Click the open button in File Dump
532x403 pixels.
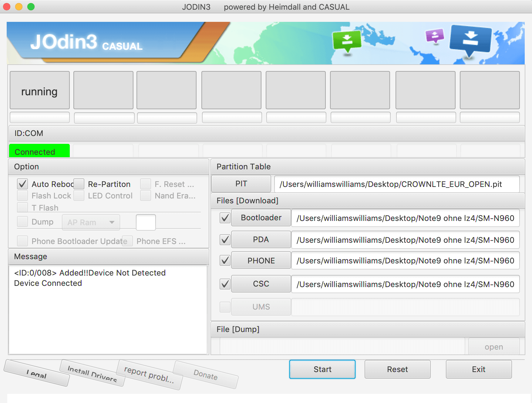(x=494, y=347)
